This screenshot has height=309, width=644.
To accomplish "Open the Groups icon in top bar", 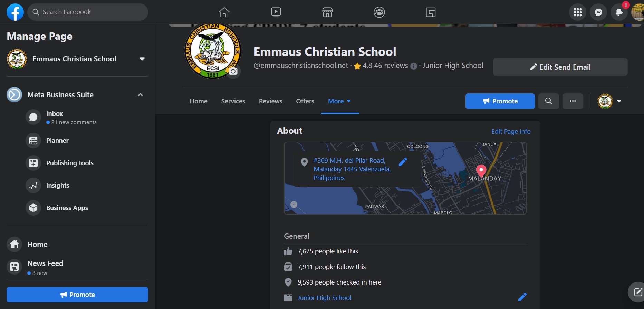I will click(x=379, y=12).
